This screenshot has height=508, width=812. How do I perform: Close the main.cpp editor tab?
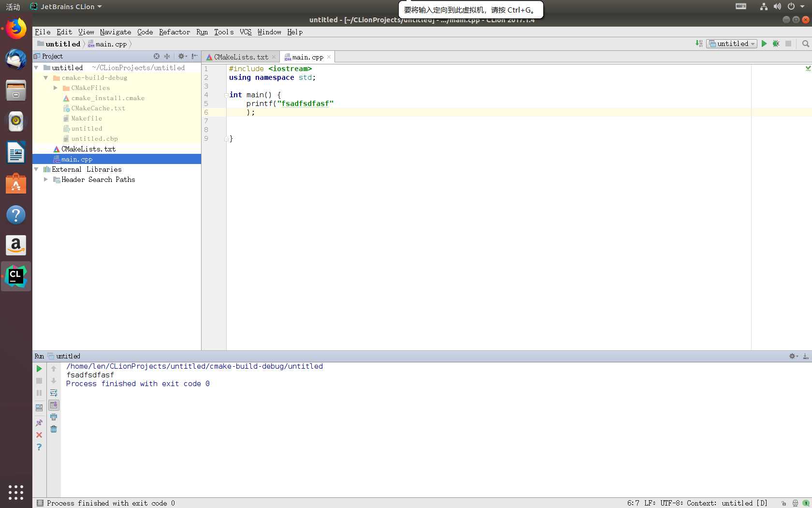[329, 57]
